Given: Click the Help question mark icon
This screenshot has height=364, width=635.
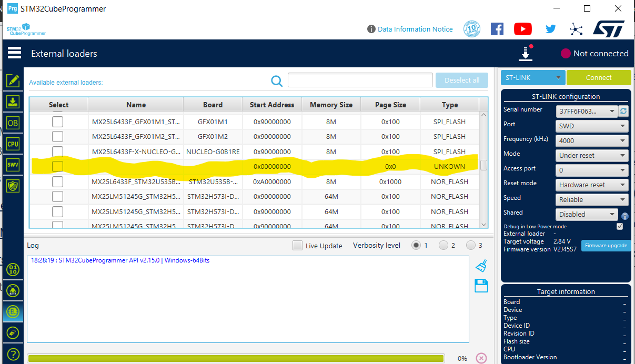Looking at the screenshot, I should pyautogui.click(x=13, y=354).
